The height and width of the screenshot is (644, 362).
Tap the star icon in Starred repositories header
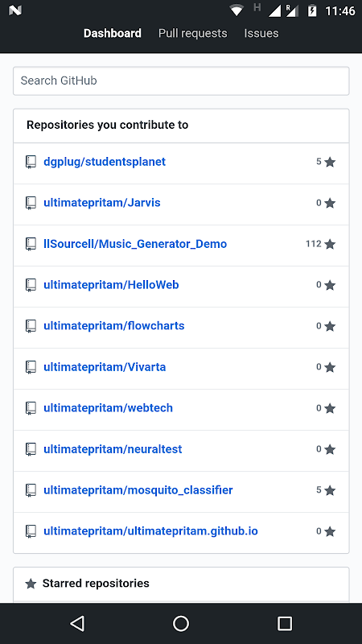[31, 584]
